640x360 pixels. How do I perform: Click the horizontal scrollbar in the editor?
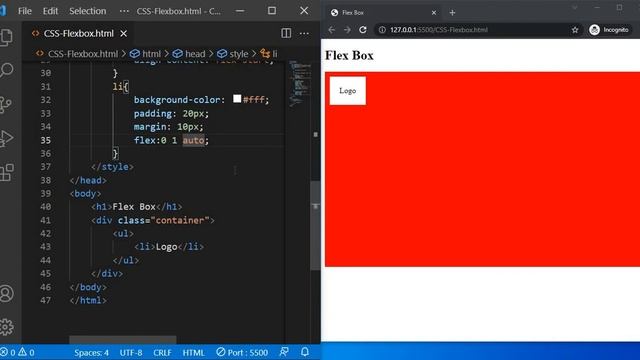[x=122, y=340]
